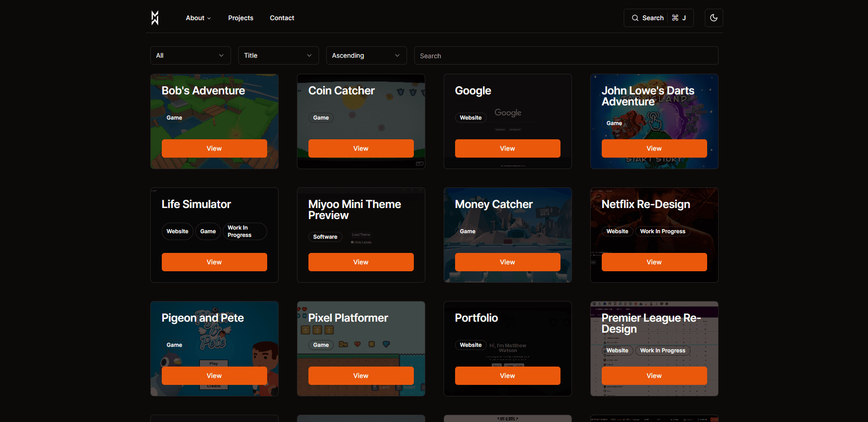Click Work In Progress tag on Netflix Re-Design
Image resolution: width=868 pixels, height=422 pixels.
click(663, 231)
